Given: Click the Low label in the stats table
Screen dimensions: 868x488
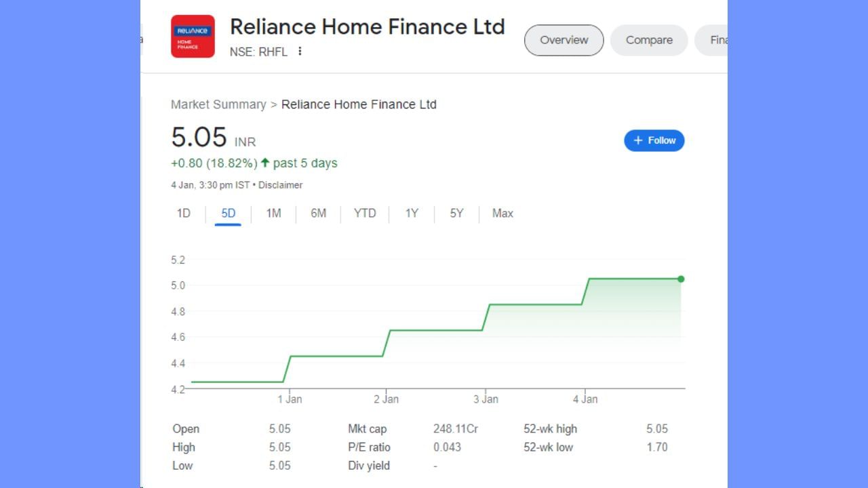Looking at the screenshot, I should [x=182, y=466].
